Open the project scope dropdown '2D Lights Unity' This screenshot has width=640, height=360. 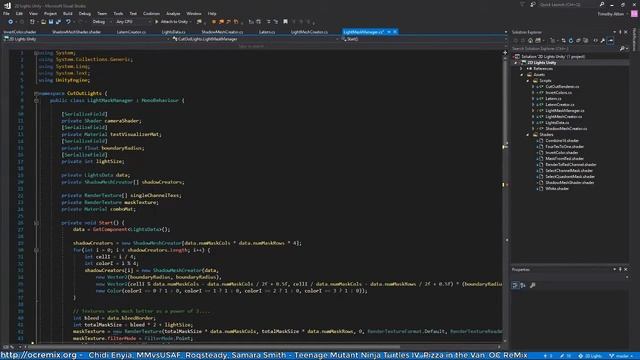[87, 39]
